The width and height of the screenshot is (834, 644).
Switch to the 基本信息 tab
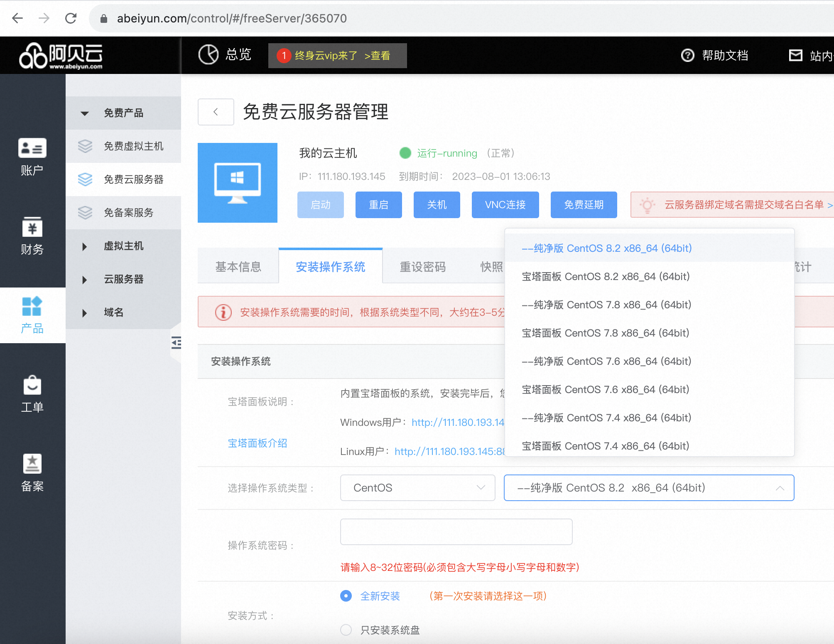238,267
